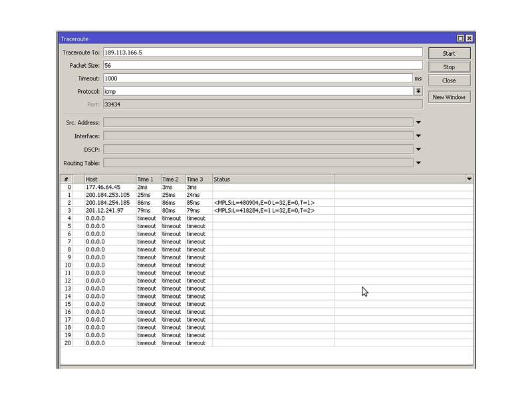
Task: Click Time 1 timeout in hop 7
Action: coord(146,242)
